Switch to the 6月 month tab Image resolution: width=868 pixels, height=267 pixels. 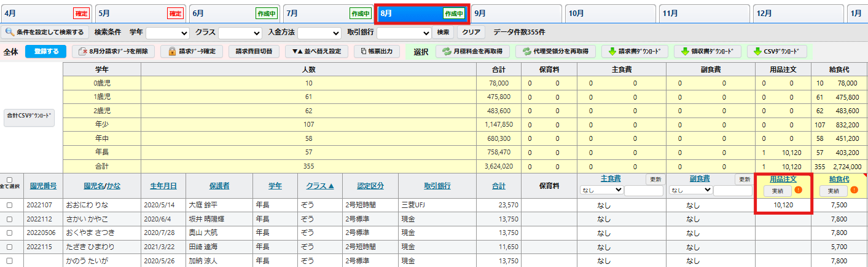[235, 13]
